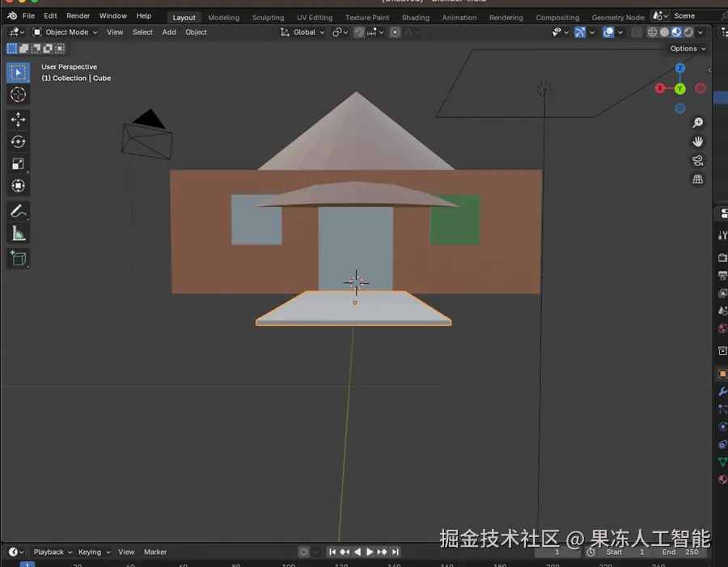Open the Add menu in viewport
Screen dimensions: 728x567
(x=169, y=32)
